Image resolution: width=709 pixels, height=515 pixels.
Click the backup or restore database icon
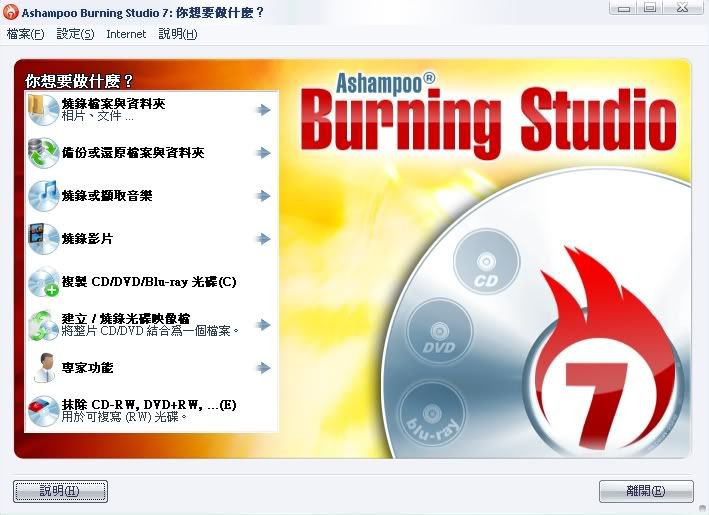tap(43, 153)
